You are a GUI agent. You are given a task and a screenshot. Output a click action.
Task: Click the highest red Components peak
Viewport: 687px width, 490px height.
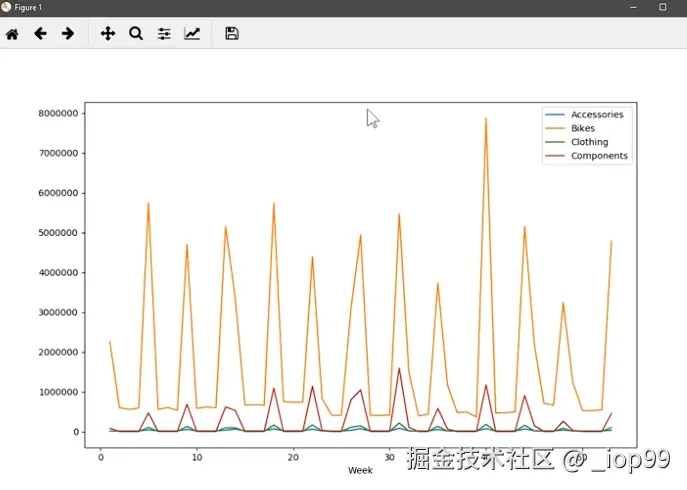point(399,369)
